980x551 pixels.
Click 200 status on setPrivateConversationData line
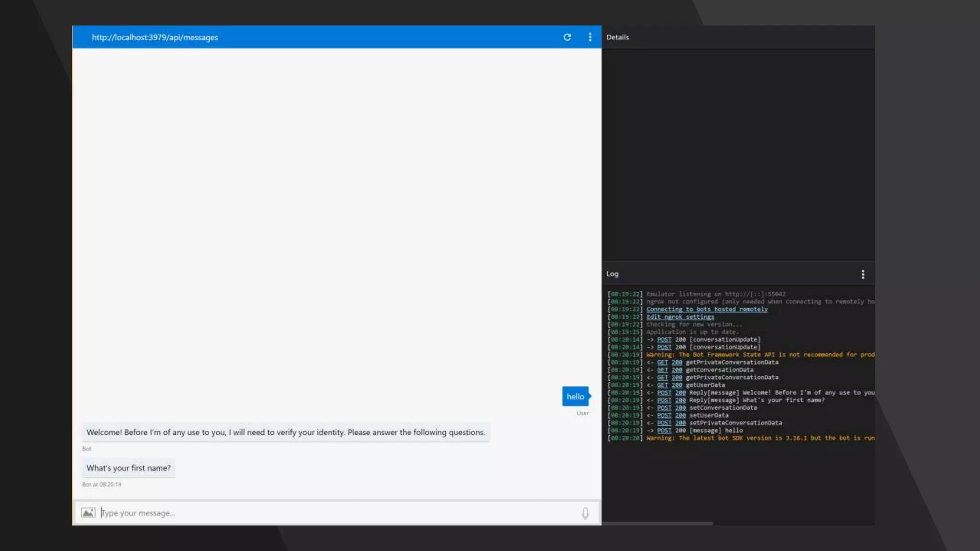pyautogui.click(x=680, y=423)
